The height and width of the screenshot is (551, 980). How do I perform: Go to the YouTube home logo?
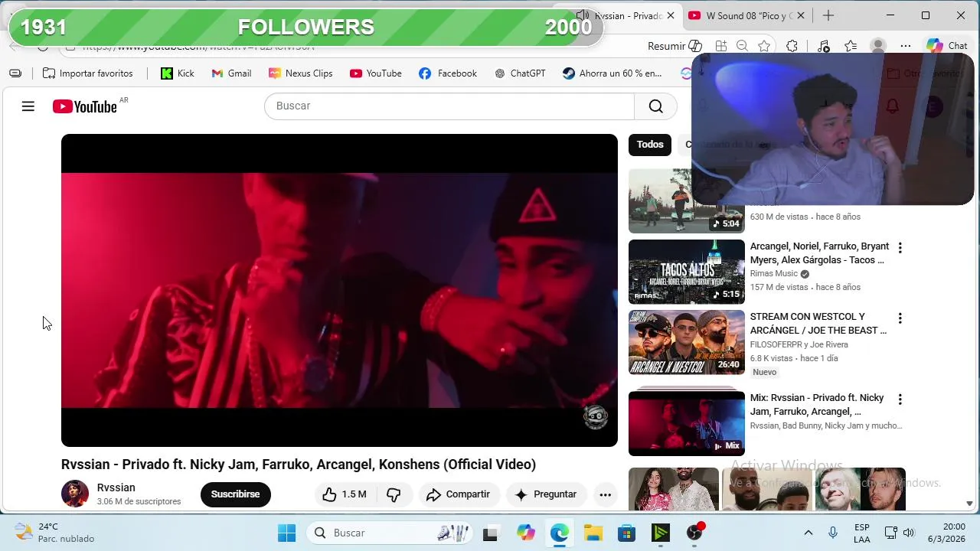tap(85, 106)
